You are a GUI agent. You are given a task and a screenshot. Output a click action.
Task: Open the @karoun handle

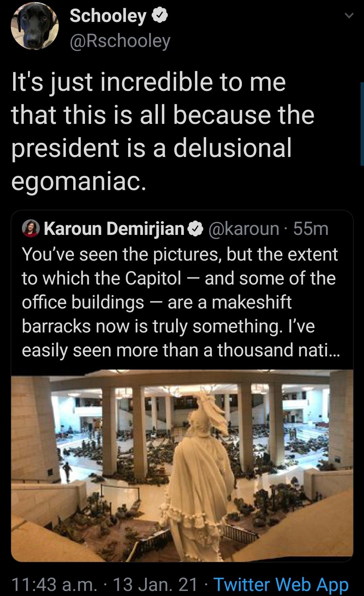coord(245,229)
